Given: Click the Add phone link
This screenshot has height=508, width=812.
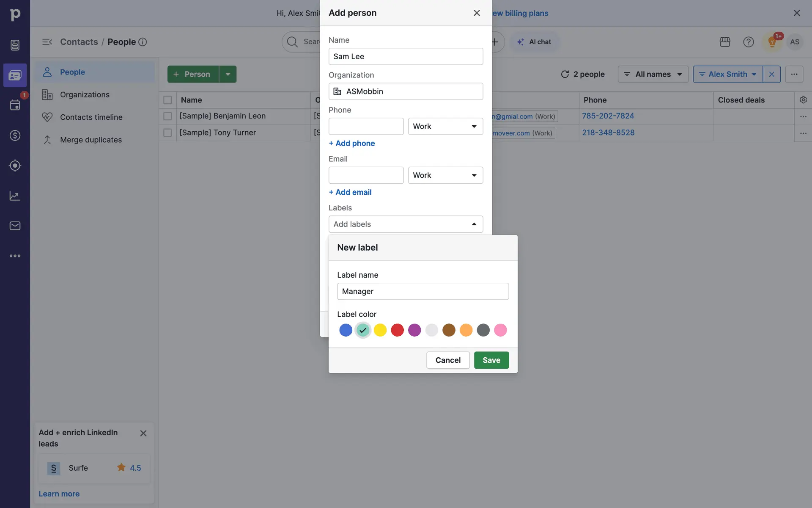Looking at the screenshot, I should 352,144.
